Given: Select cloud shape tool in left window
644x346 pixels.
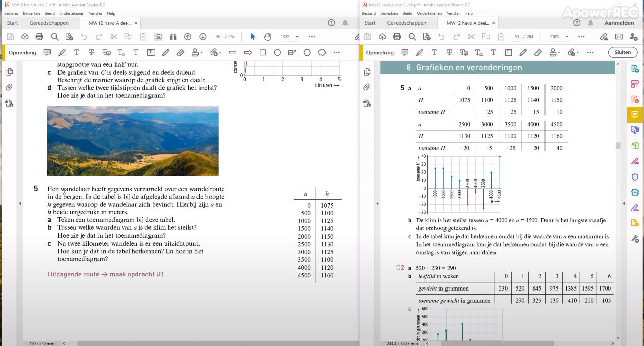Looking at the screenshot, I should point(322,52).
